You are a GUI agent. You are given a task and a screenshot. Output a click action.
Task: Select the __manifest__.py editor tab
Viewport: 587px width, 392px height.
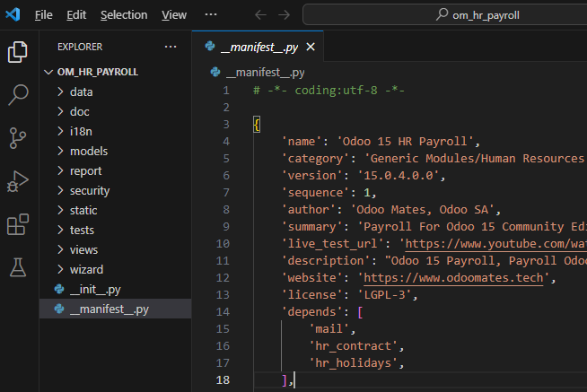coord(258,48)
